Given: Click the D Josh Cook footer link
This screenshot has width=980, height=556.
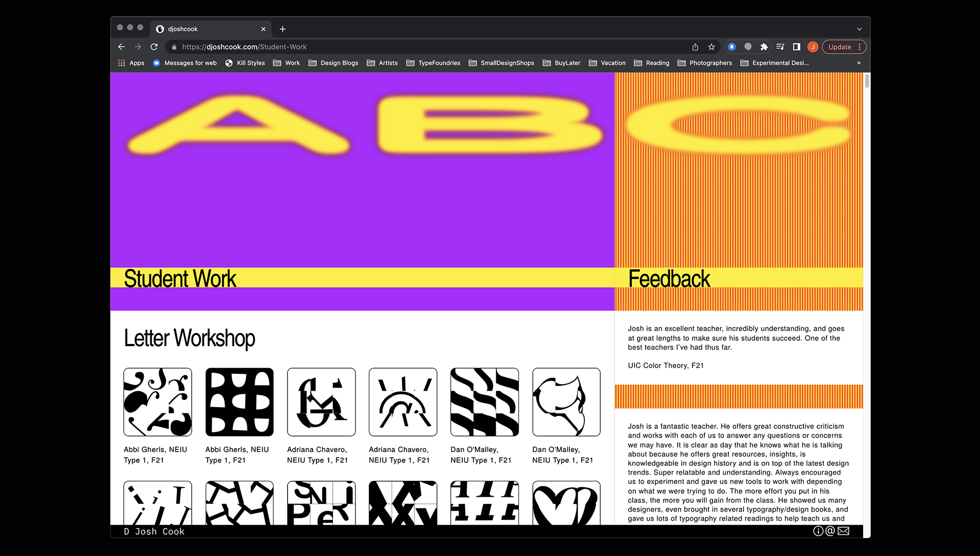Looking at the screenshot, I should [x=154, y=531].
